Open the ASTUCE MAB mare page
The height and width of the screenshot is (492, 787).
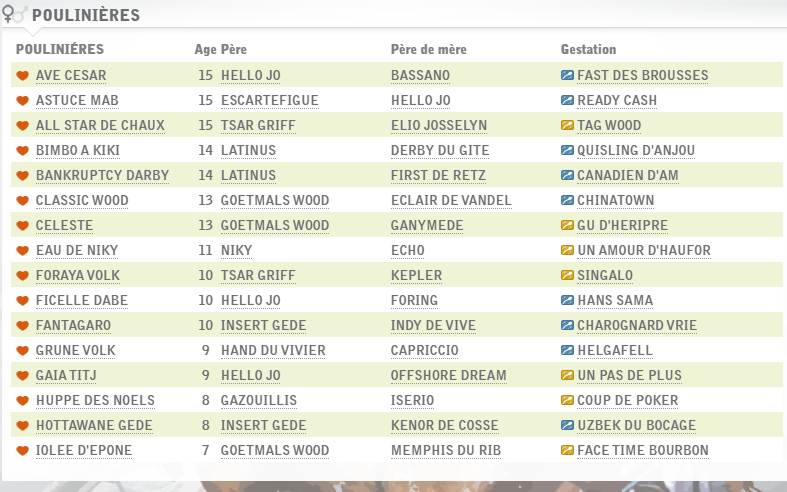75,101
